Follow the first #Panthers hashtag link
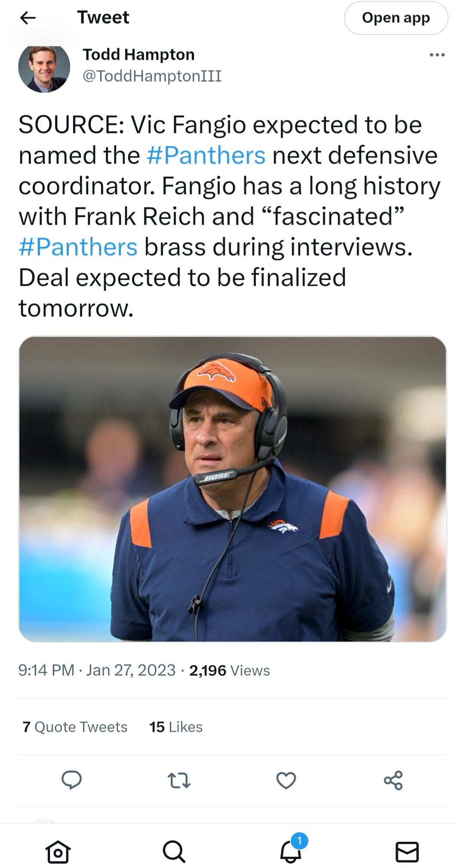This screenshot has height=868, width=459. click(206, 155)
